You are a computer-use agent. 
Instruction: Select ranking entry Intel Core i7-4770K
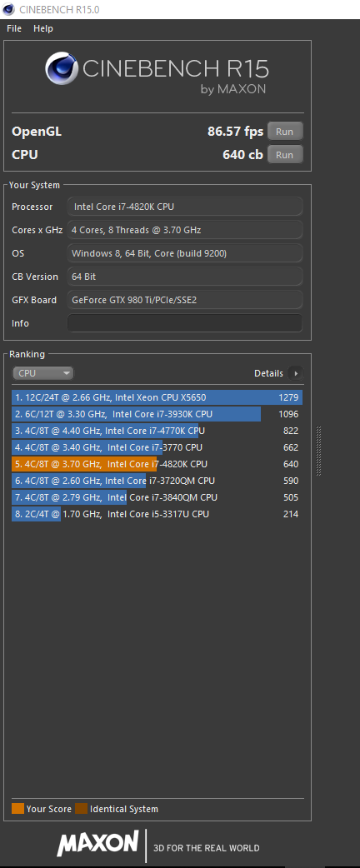pos(157,431)
